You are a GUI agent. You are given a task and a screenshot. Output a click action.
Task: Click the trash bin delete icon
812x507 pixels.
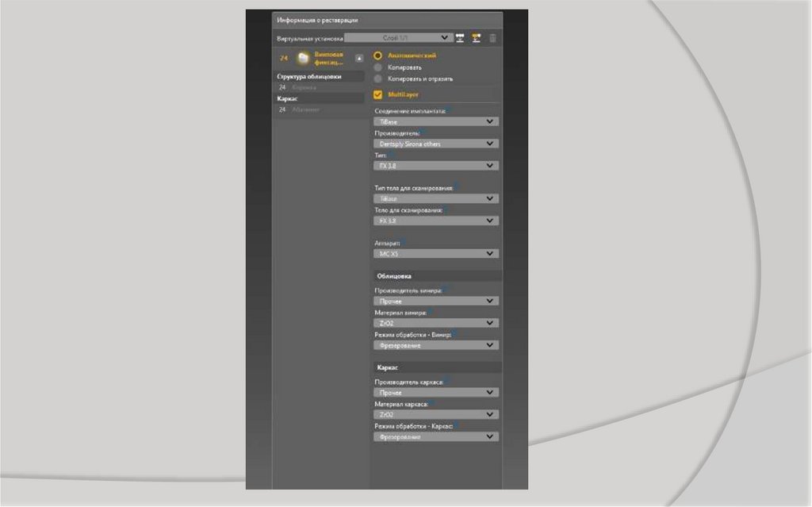tap(492, 37)
